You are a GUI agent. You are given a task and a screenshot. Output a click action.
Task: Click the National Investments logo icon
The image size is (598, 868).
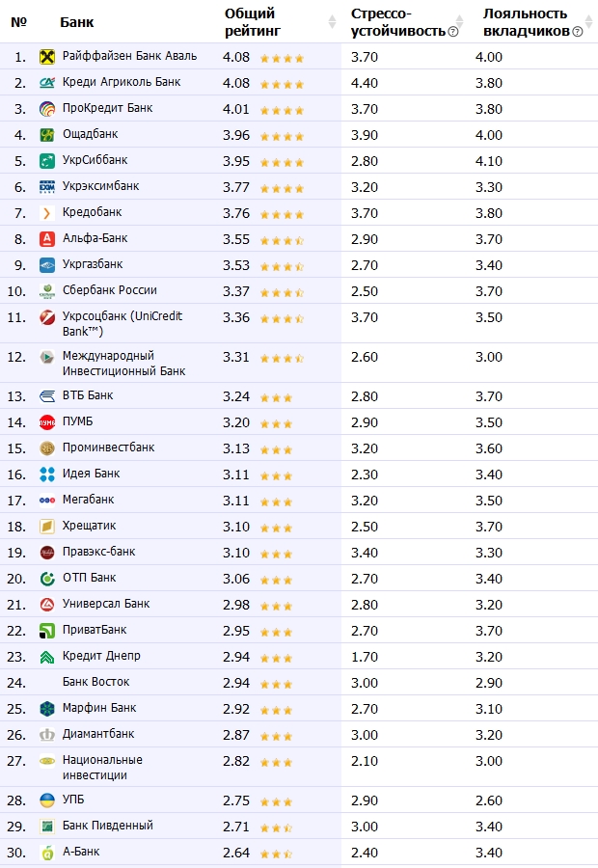(x=47, y=761)
